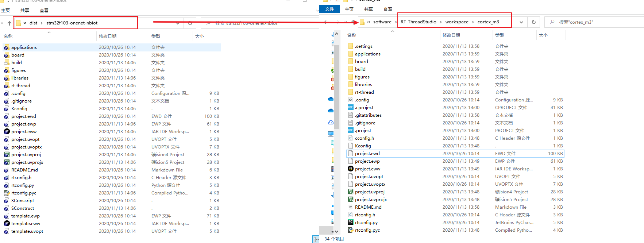Open address bar dropdown in left window
The width and height of the screenshot is (644, 243).
pyautogui.click(x=178, y=23)
